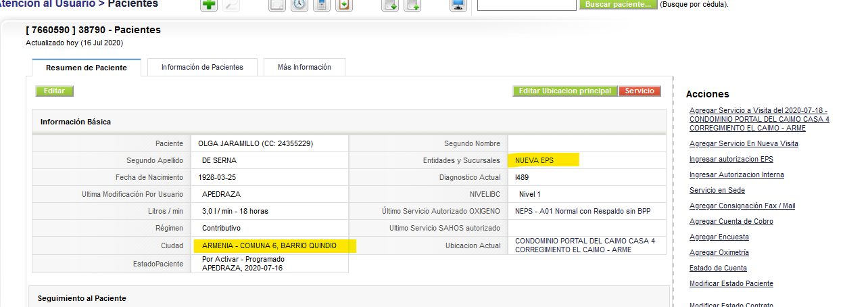Click the birth date 1928-03-25
The width and height of the screenshot is (868, 307).
tap(219, 177)
